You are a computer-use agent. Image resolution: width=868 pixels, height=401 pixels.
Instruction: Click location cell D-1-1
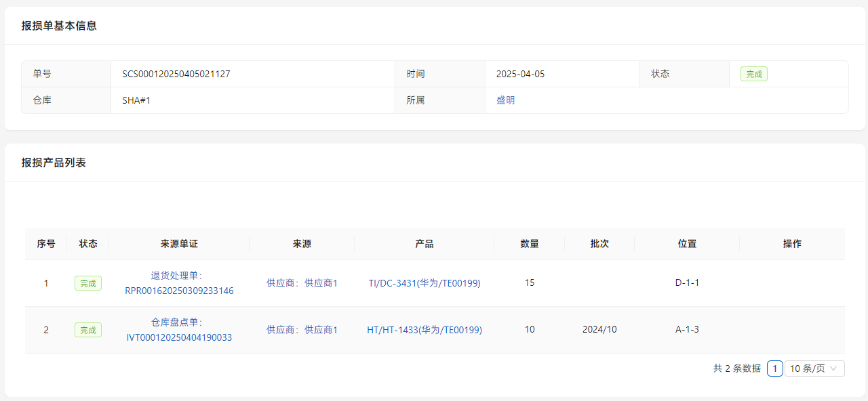point(687,283)
